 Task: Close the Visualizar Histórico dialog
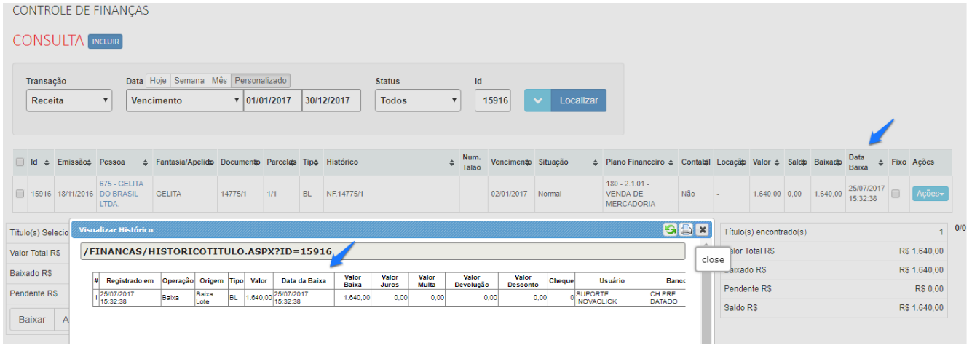(702, 229)
